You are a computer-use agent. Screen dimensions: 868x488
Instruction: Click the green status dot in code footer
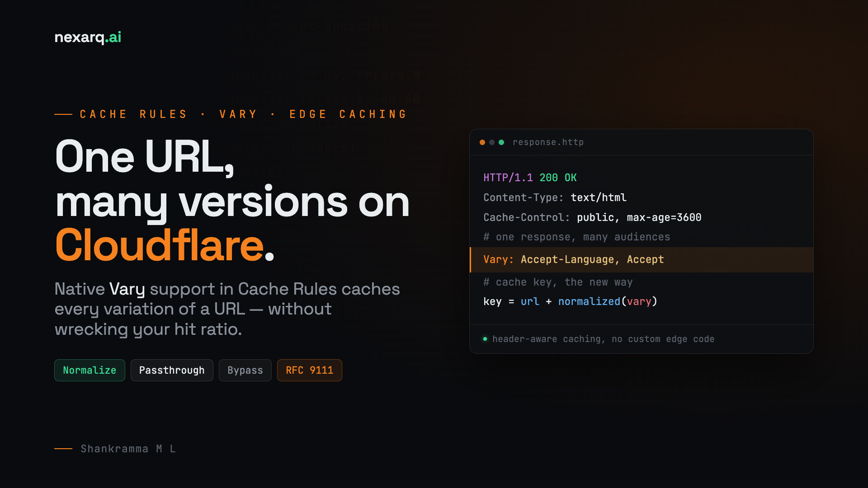[x=485, y=339]
